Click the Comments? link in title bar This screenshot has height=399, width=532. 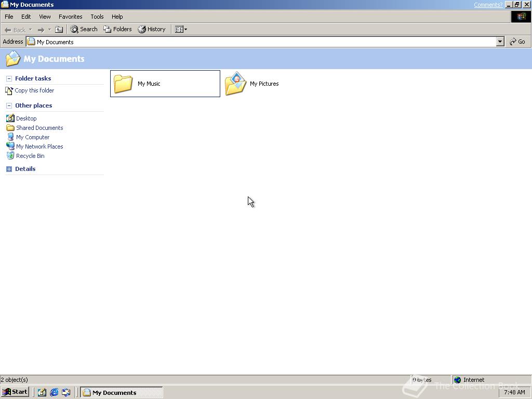pyautogui.click(x=488, y=5)
